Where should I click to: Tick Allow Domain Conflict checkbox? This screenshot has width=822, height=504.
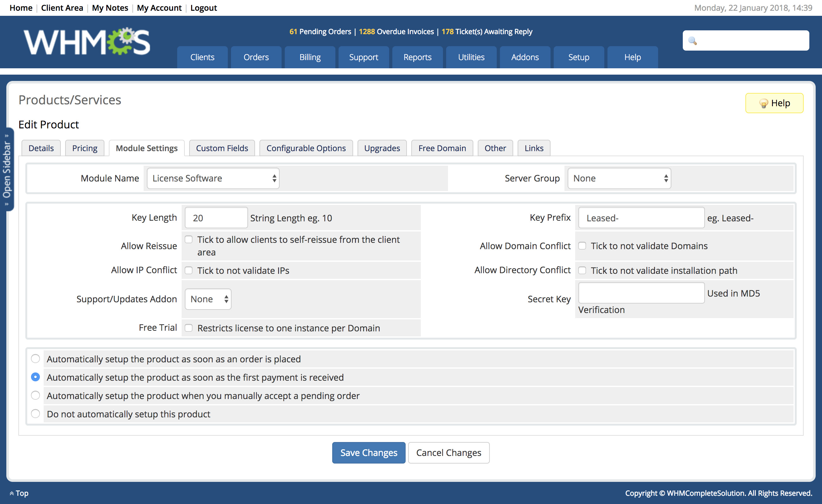[582, 246]
